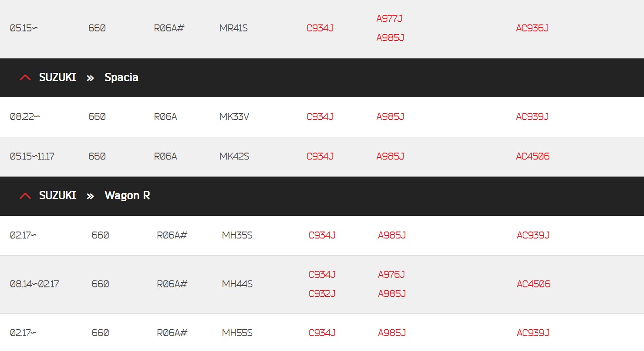Open A985J link in the MK42S row
644x351 pixels.
[390, 156]
